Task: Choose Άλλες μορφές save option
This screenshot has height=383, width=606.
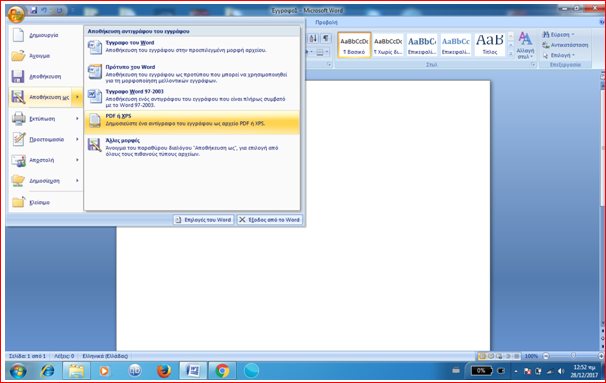Action: [192, 147]
